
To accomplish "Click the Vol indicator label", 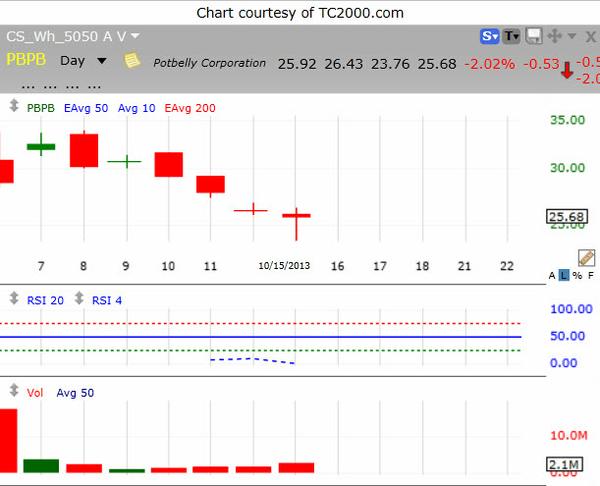I will pos(35,393).
